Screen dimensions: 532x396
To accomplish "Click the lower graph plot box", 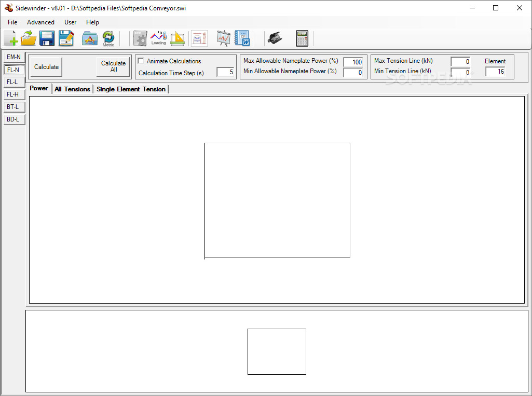I will [277, 351].
